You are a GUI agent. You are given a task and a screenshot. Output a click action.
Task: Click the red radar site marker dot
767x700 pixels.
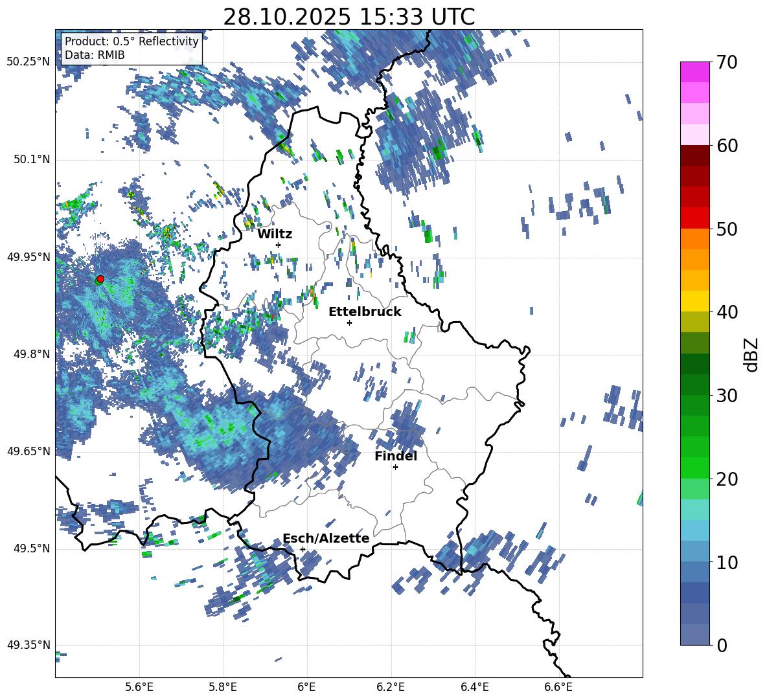pyautogui.click(x=100, y=279)
